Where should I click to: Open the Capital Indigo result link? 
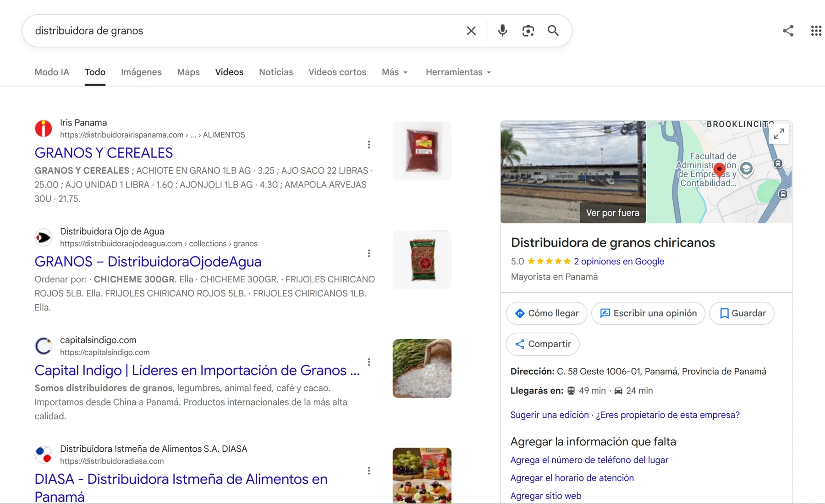197,370
